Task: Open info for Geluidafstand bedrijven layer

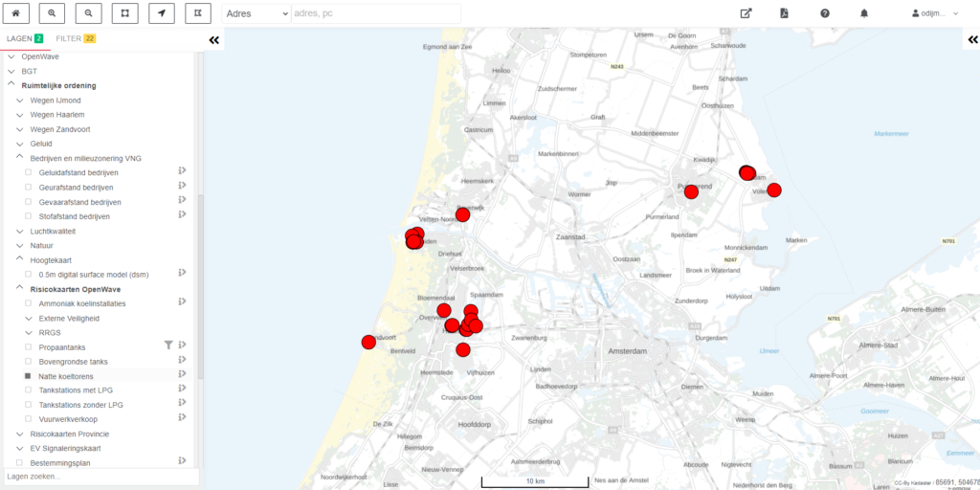Action: [x=183, y=170]
